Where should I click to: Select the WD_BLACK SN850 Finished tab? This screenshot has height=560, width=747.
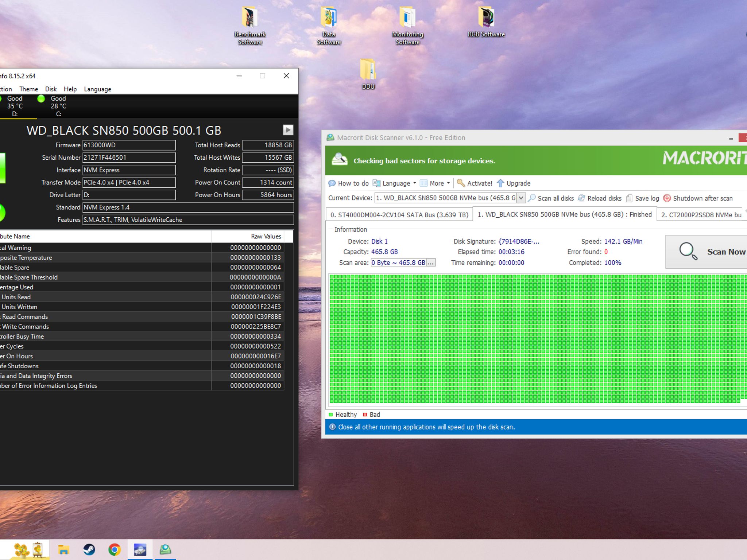pos(565,214)
